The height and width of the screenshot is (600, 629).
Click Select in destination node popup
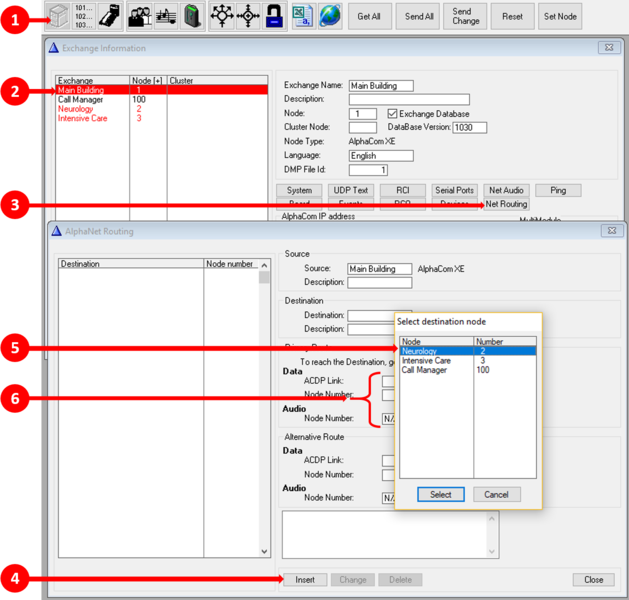[441, 495]
